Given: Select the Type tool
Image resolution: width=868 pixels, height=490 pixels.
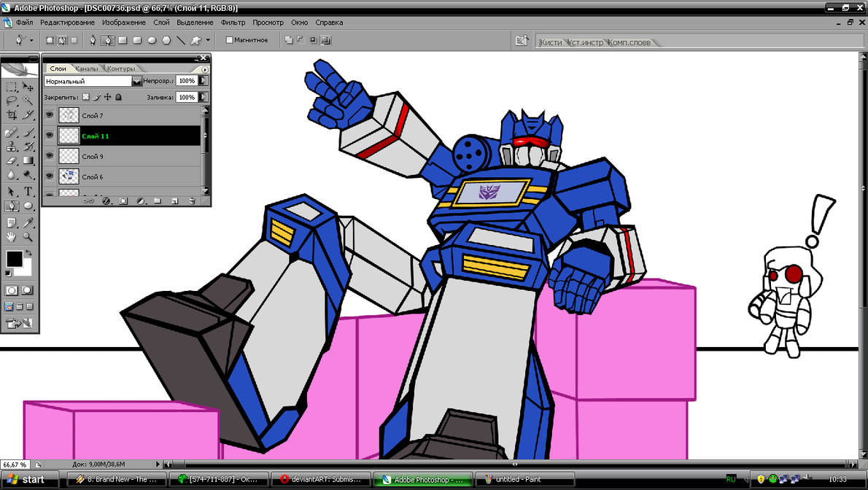Looking at the screenshot, I should (x=28, y=192).
